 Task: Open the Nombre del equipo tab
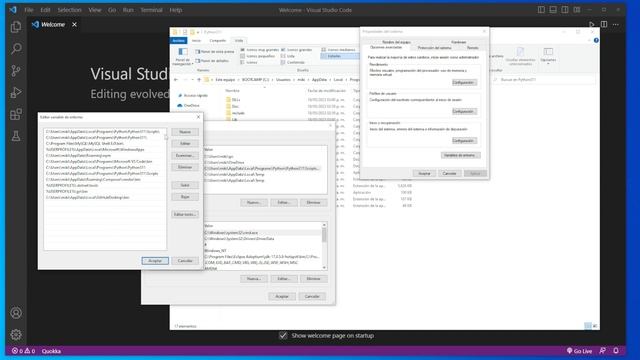click(396, 42)
